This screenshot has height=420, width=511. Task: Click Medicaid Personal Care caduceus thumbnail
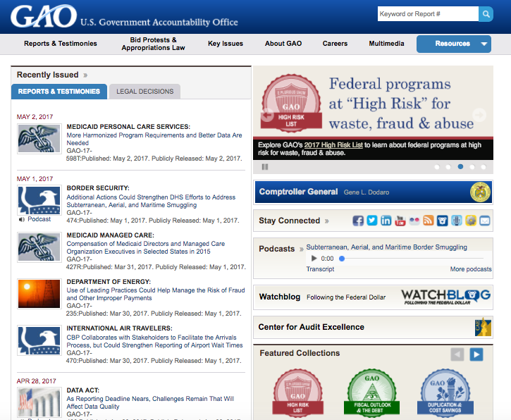coord(39,139)
